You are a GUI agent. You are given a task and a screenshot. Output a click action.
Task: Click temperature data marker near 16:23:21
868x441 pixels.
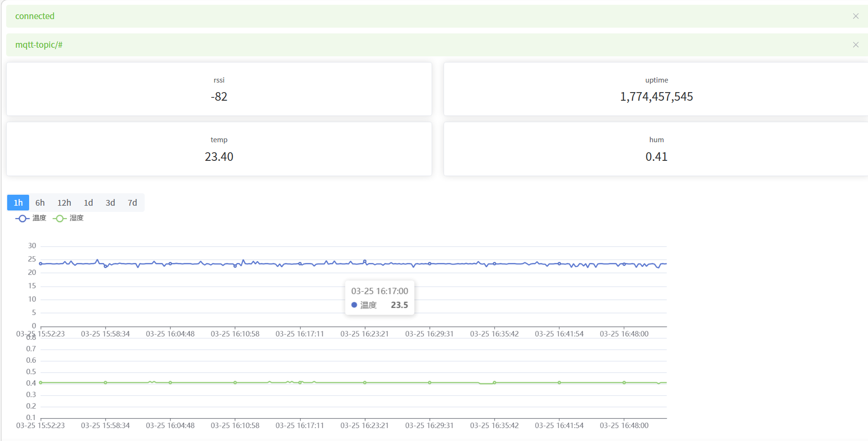tap(365, 262)
